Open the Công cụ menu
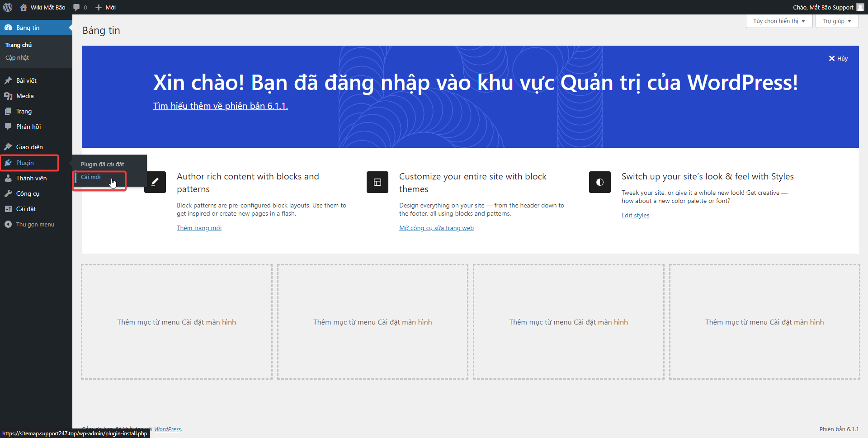This screenshot has height=438, width=868. [36, 193]
